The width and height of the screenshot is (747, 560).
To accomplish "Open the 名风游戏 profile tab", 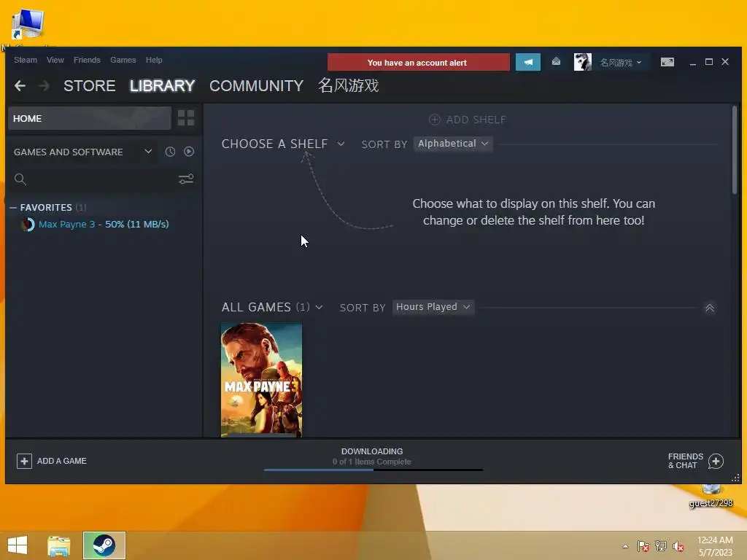I will [348, 86].
